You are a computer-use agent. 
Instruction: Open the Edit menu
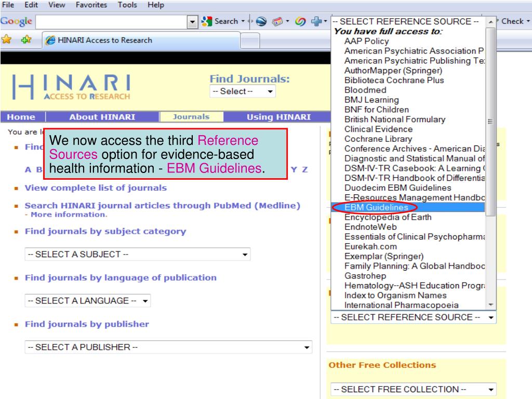point(31,5)
